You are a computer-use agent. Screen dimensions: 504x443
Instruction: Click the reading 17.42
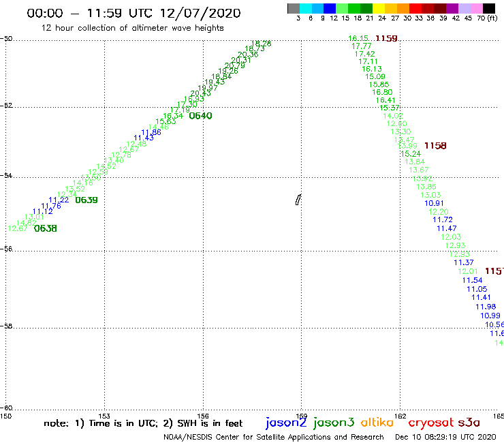coord(365,54)
